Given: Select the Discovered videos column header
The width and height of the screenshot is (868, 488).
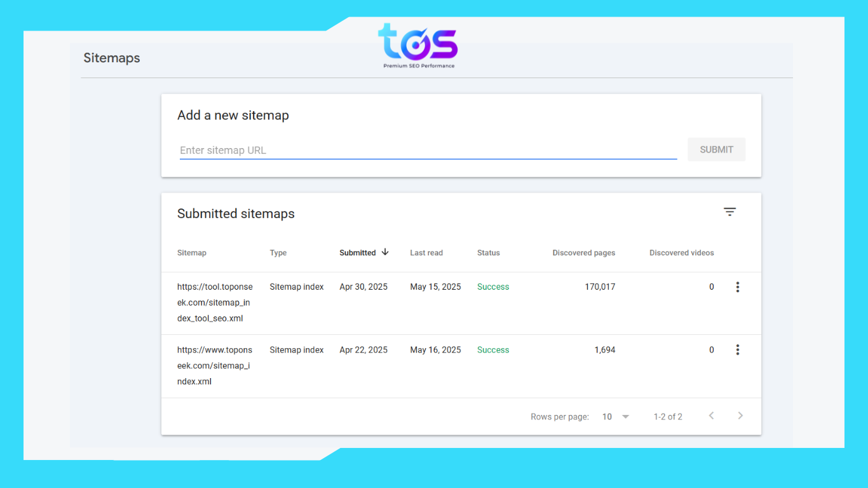Looking at the screenshot, I should coord(681,252).
